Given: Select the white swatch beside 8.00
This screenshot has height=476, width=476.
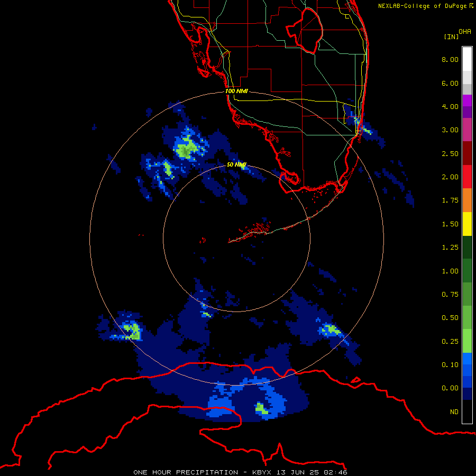Looking at the screenshot, I should [x=467, y=59].
